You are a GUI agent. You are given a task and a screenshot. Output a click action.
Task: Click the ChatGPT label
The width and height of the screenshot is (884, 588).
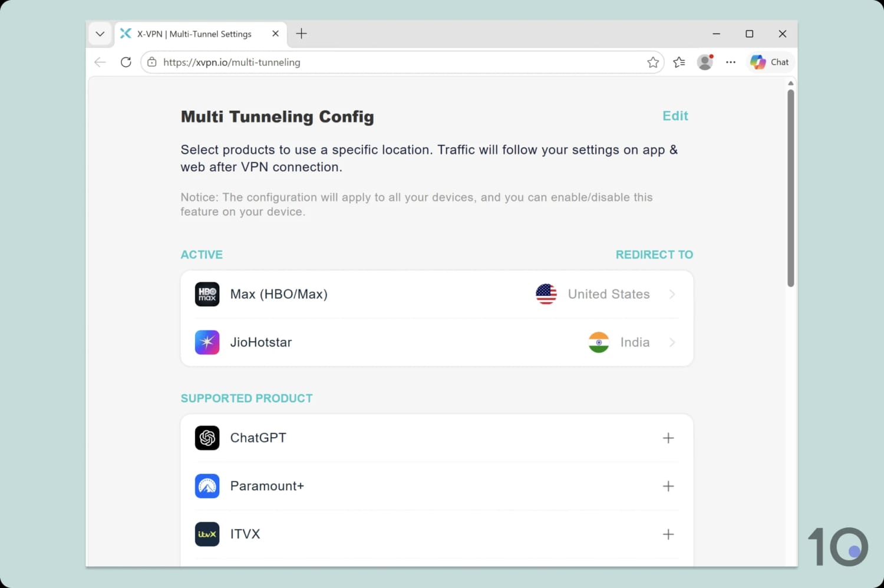pos(258,438)
